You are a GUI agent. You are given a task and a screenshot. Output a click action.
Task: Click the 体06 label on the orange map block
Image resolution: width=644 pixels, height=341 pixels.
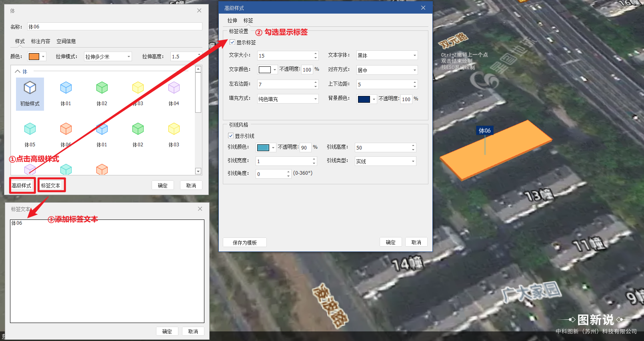pyautogui.click(x=484, y=131)
